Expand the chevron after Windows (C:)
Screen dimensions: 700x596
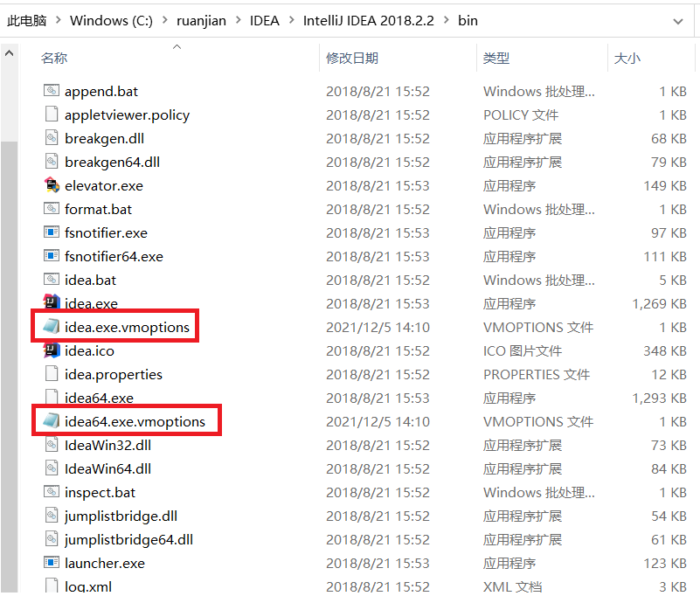click(x=165, y=20)
